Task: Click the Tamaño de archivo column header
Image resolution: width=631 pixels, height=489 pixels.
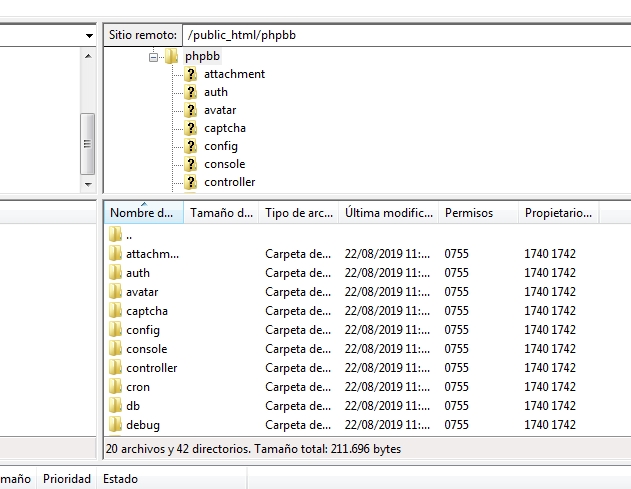Action: tap(220, 213)
